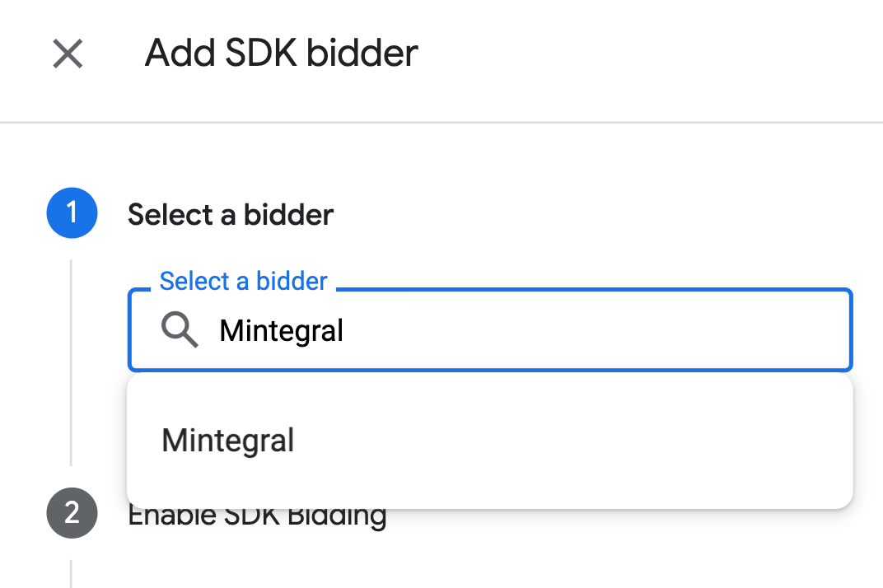Click the magnifying glass search icon

pos(180,330)
